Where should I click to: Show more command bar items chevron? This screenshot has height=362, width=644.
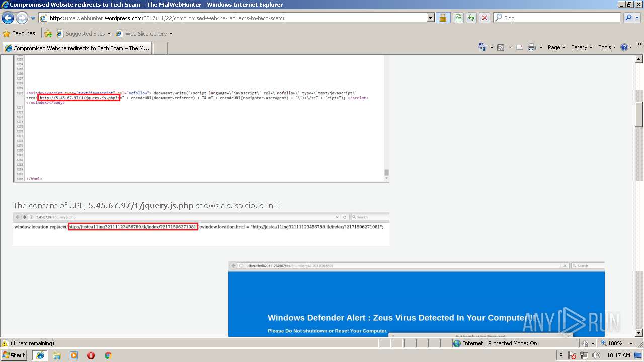click(640, 45)
